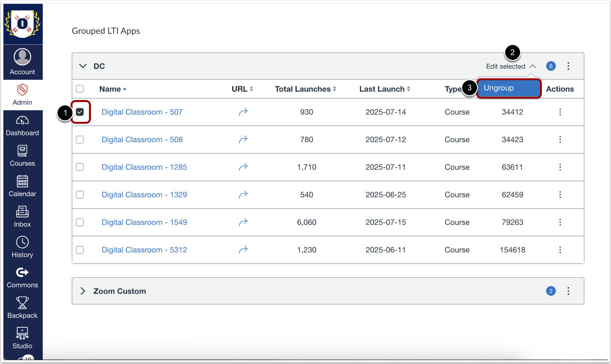Launch Studio from the sidebar
This screenshot has width=611, height=364.
[23, 338]
